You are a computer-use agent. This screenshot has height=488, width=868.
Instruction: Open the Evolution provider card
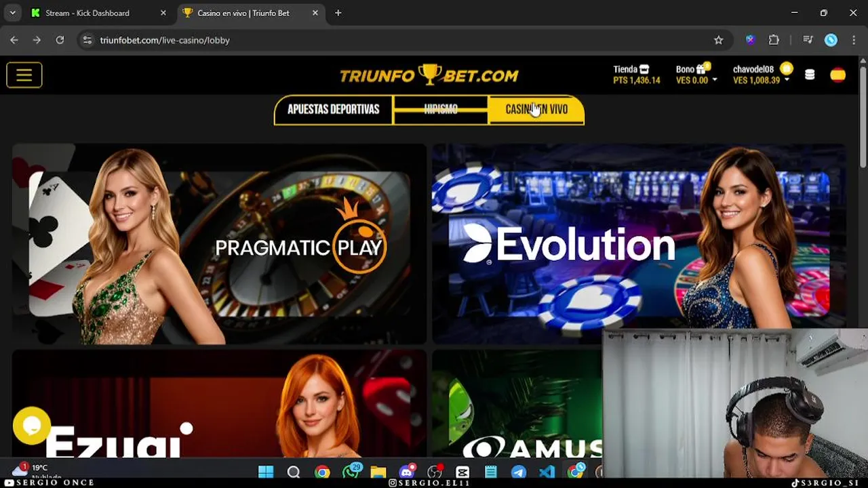tap(639, 244)
